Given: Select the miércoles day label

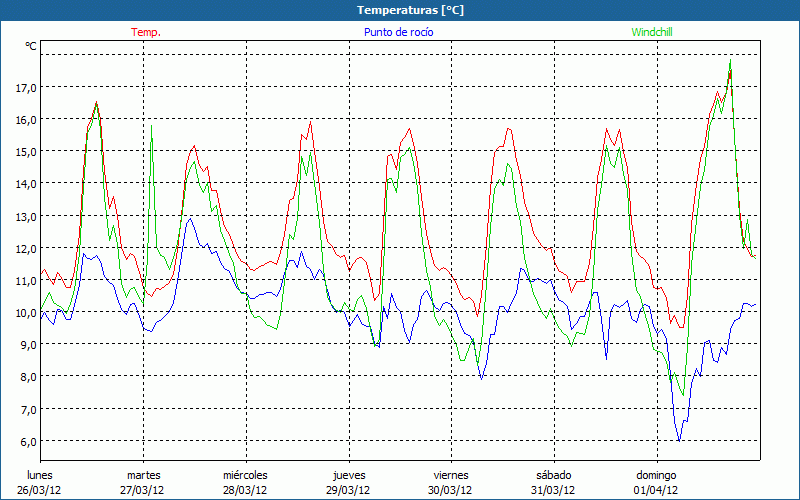Looking at the screenshot, I should coord(245,475).
